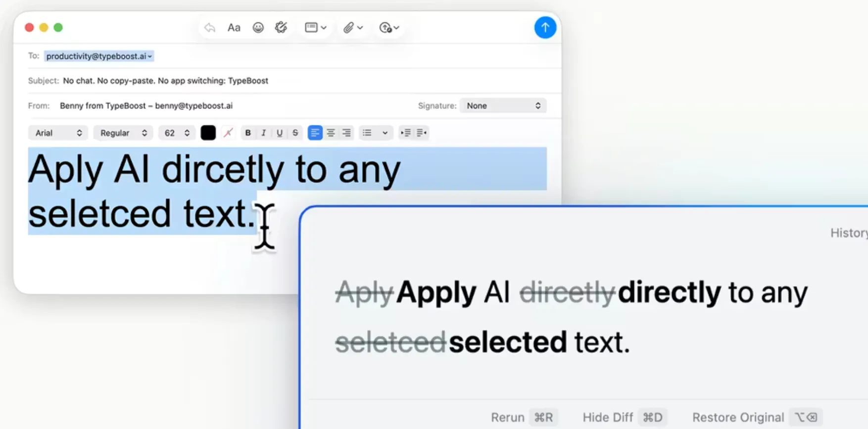Screen dimensions: 868x429
Task: Click the "To:" field label
Action: pyautogui.click(x=34, y=56)
